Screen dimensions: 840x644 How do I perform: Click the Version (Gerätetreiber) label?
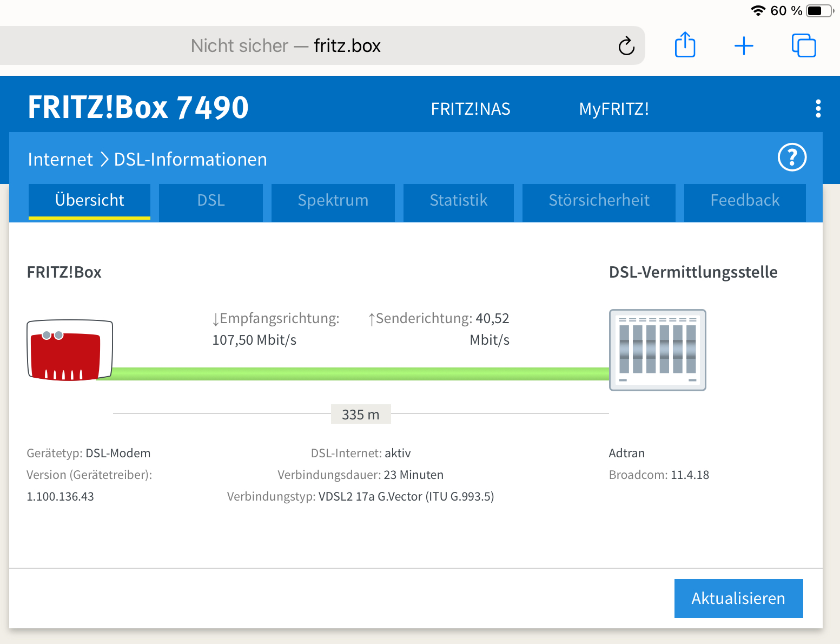pyautogui.click(x=89, y=475)
